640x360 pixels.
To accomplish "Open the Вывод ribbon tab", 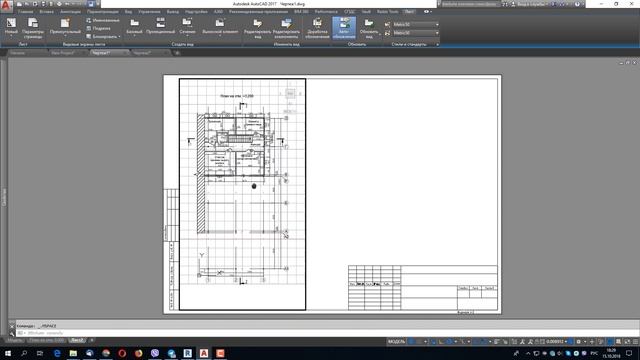I will coord(173,11).
